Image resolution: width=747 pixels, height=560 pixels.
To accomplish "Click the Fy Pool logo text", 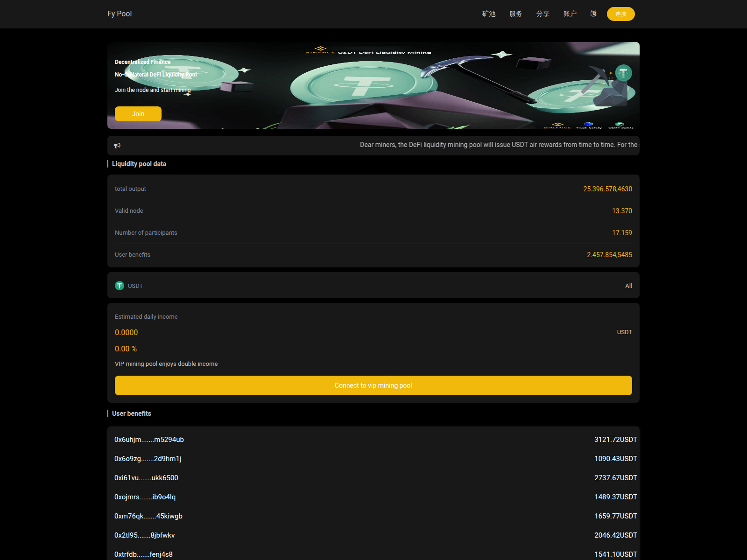I will pos(120,14).
